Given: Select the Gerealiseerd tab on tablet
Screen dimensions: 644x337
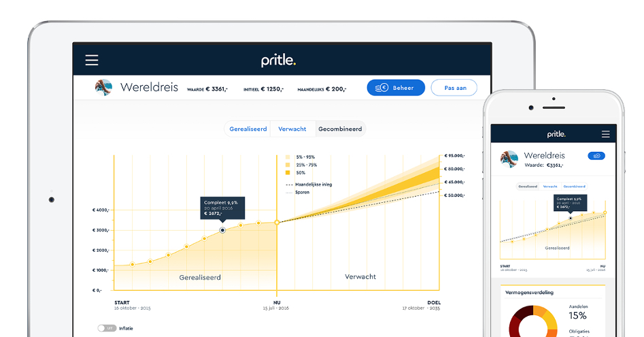Looking at the screenshot, I should (248, 129).
